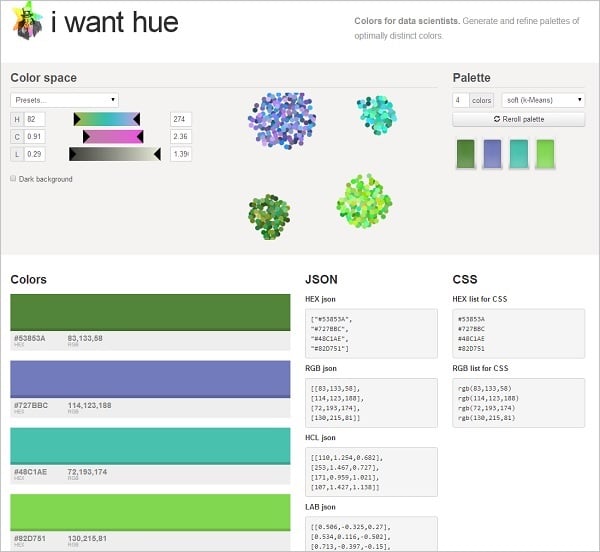Screen dimensions: 600x552
Task: Click the i want hue title text
Action: pos(114,22)
